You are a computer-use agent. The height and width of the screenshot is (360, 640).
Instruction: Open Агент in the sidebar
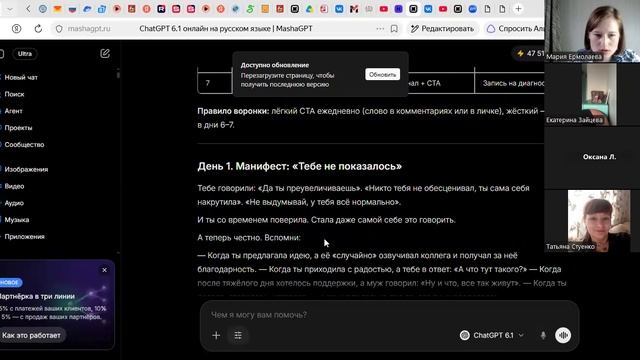13,111
